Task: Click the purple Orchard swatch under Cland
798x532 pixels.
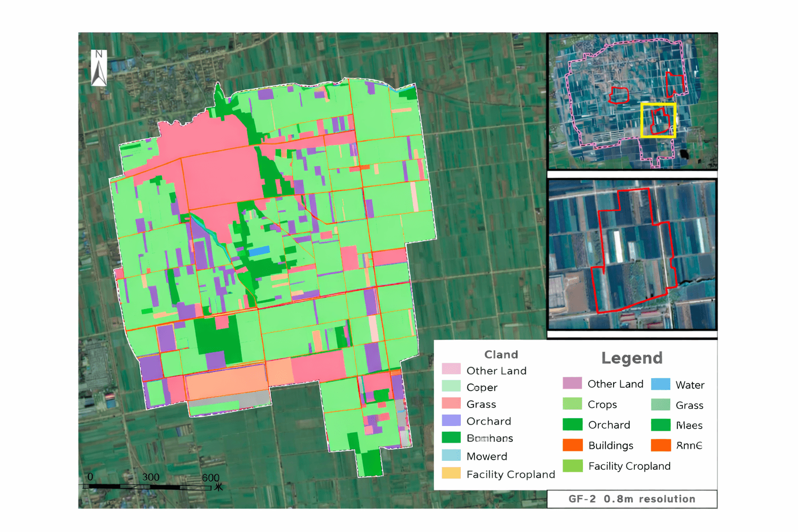Action: [x=451, y=420]
